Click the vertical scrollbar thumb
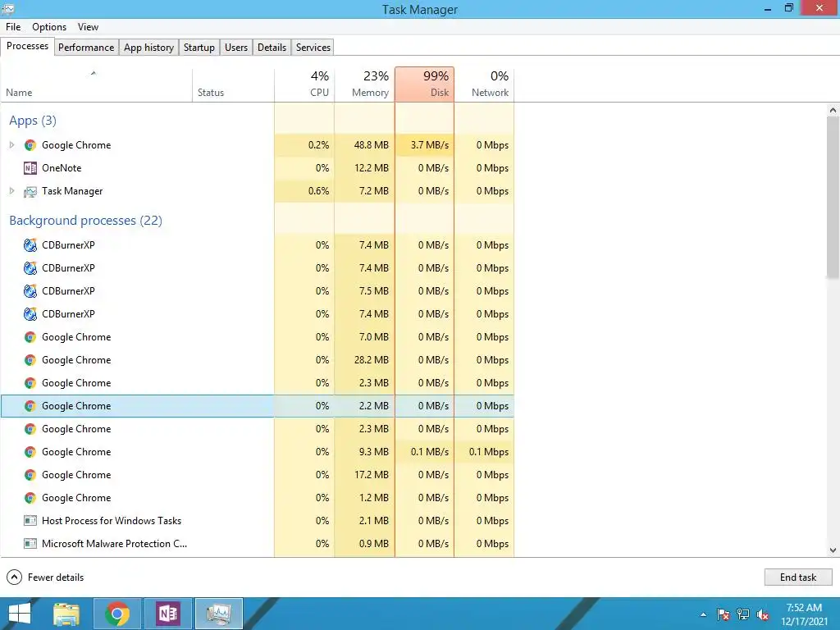This screenshot has height=630, width=840. 833,197
